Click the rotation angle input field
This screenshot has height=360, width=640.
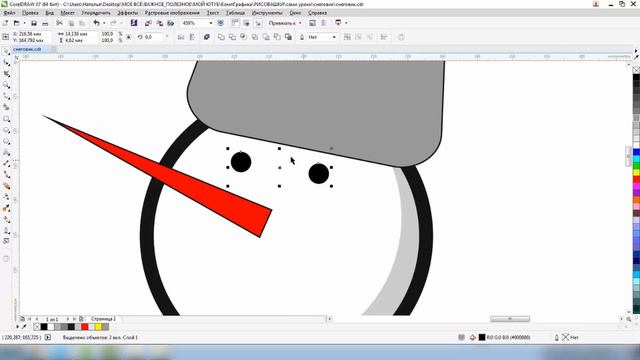click(x=154, y=37)
